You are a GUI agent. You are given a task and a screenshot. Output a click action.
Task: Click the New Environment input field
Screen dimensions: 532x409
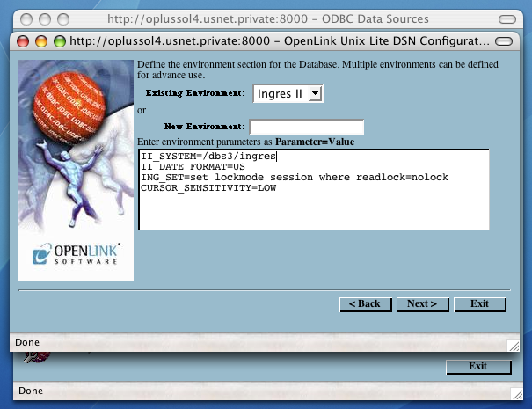306,127
